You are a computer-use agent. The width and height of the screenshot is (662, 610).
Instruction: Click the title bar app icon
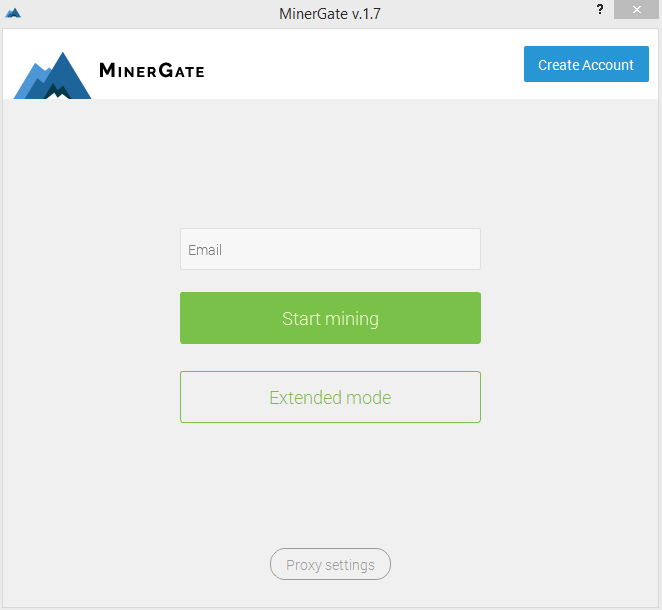13,13
